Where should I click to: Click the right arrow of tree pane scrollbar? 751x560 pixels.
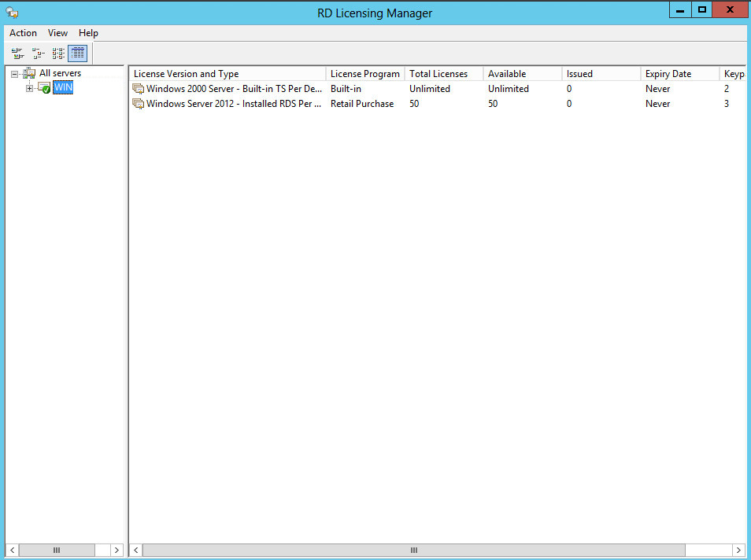click(117, 551)
